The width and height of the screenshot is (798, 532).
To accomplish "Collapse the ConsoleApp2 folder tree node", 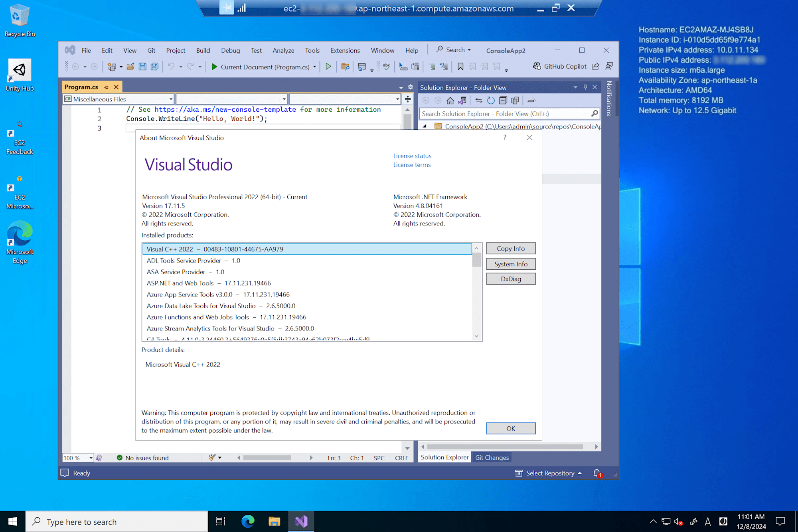I will (x=425, y=126).
